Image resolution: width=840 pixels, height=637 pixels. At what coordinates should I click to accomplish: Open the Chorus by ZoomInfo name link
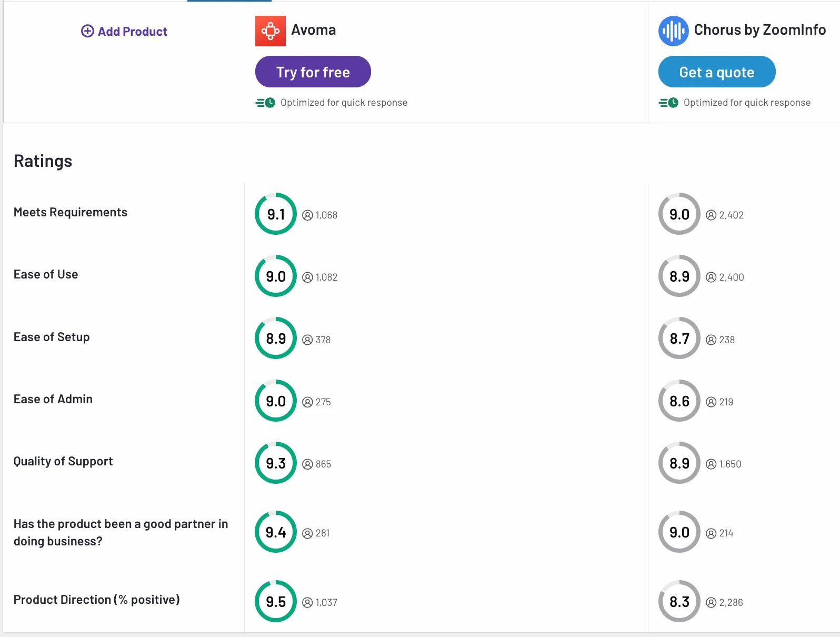[760, 30]
